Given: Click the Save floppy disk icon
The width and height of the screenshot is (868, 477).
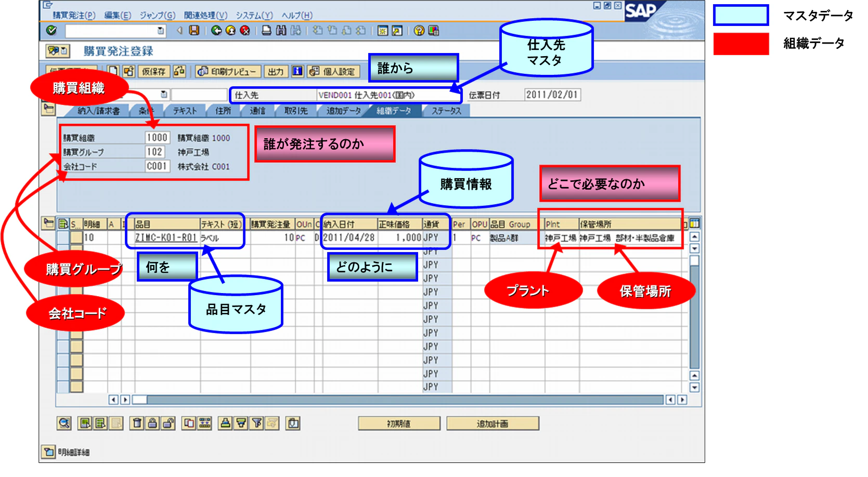Looking at the screenshot, I should point(194,30).
